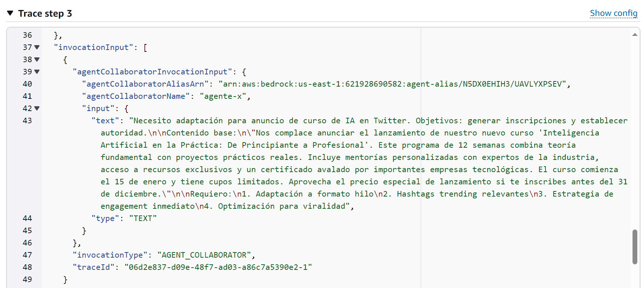Click line number 49 in the gutter

point(27,279)
